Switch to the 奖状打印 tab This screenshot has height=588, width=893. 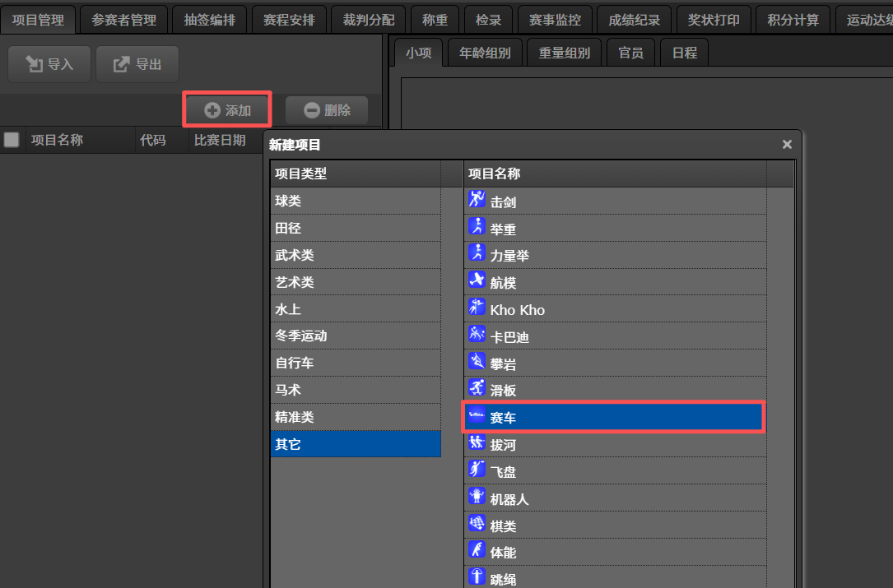714,20
